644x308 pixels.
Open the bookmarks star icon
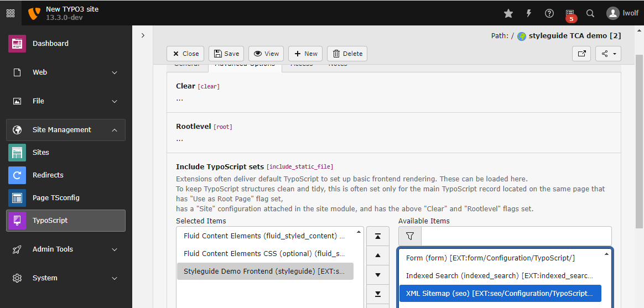coord(508,13)
